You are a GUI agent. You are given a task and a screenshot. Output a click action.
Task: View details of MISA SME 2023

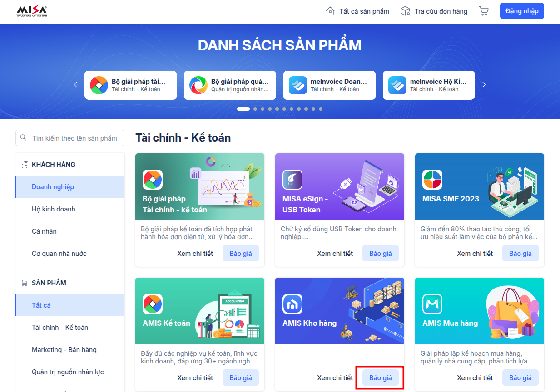pyautogui.click(x=475, y=254)
